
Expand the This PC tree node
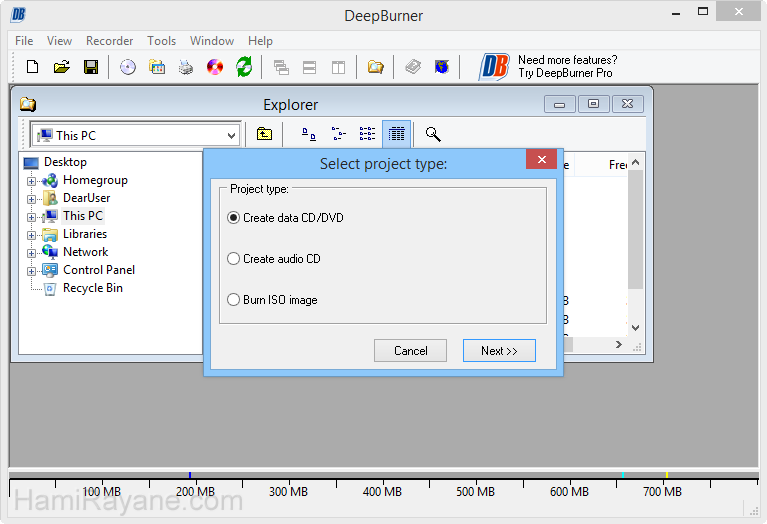point(31,217)
